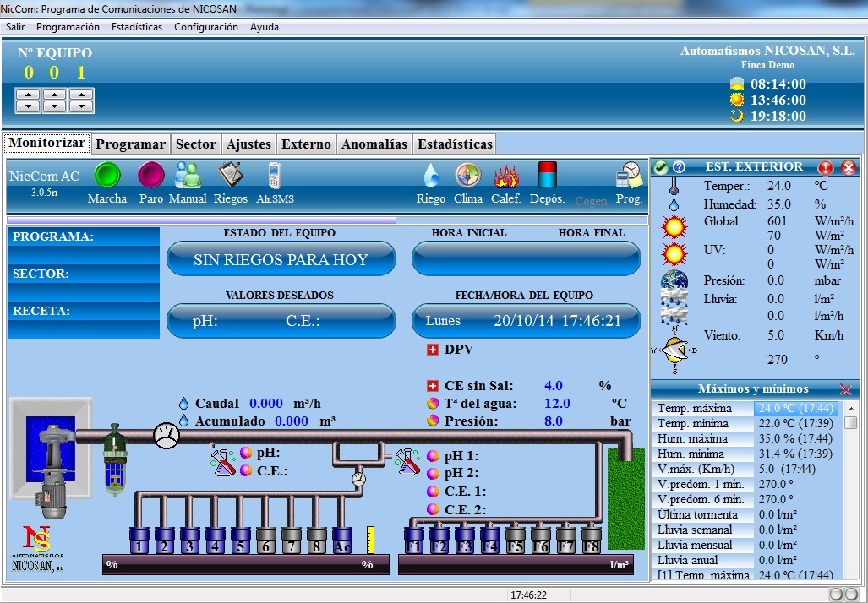Click the green Marcha start button
Screen dimensions: 868x603
click(x=107, y=176)
